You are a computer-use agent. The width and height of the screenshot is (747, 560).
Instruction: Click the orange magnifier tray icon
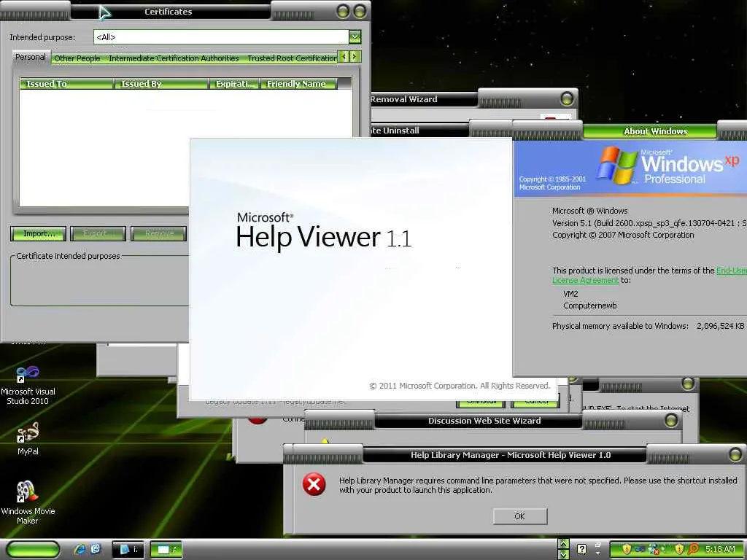click(x=693, y=549)
